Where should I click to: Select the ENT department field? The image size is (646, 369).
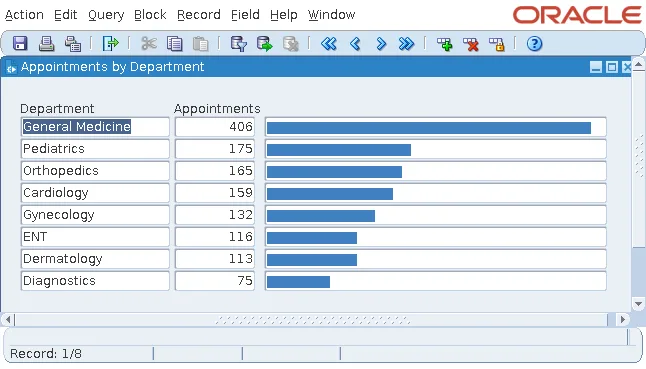coord(95,237)
